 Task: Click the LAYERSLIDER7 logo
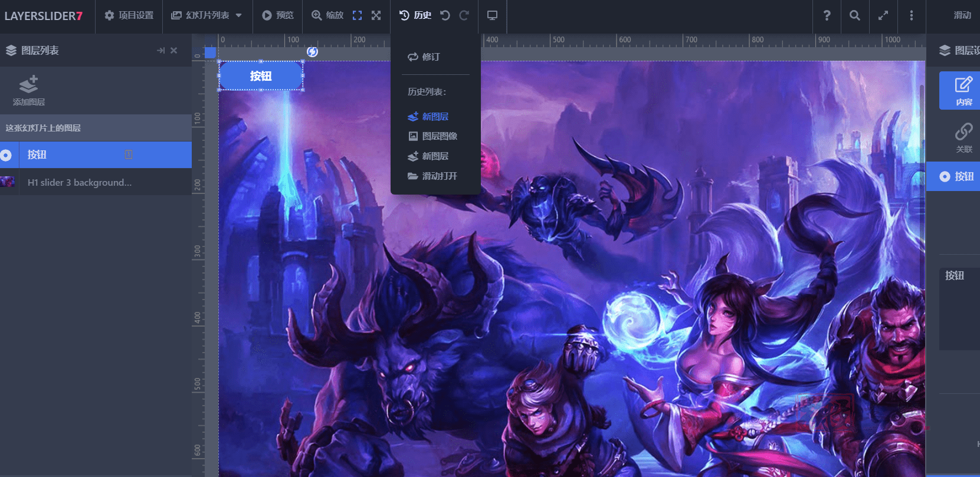pyautogui.click(x=44, y=16)
